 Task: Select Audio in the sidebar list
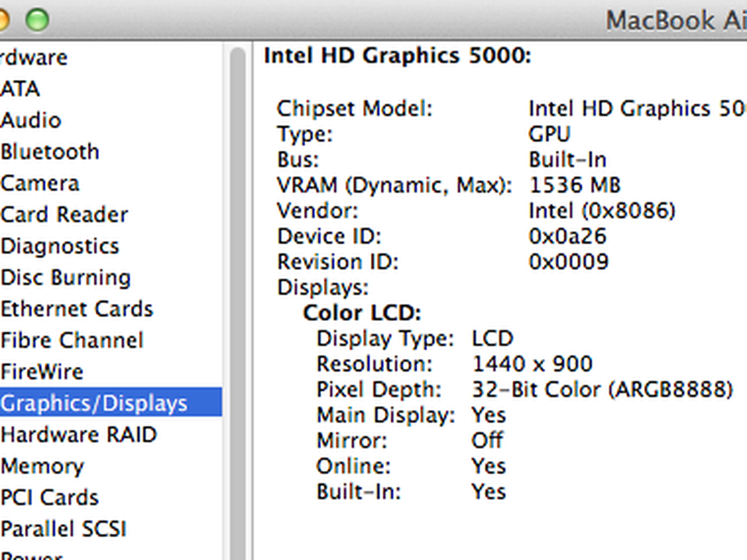click(31, 120)
